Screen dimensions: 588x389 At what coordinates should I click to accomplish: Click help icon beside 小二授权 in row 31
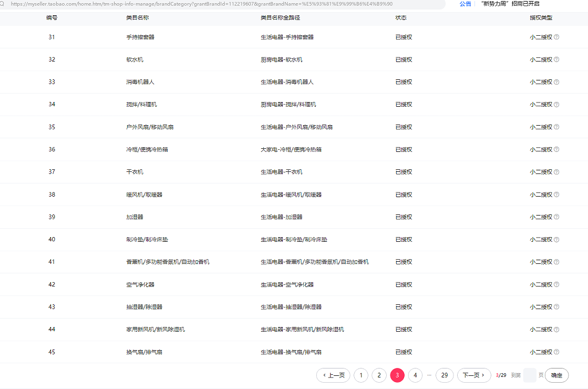pyautogui.click(x=556, y=37)
